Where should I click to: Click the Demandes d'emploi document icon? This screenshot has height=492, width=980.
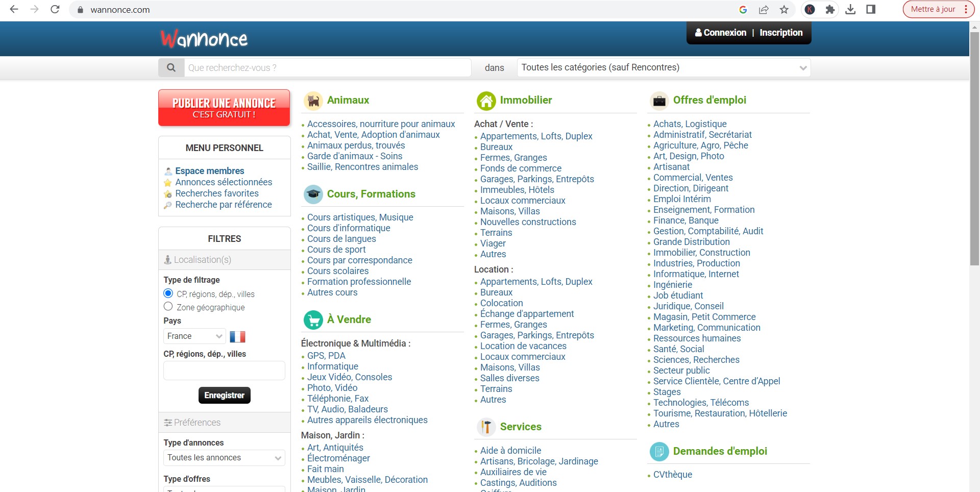pyautogui.click(x=659, y=451)
